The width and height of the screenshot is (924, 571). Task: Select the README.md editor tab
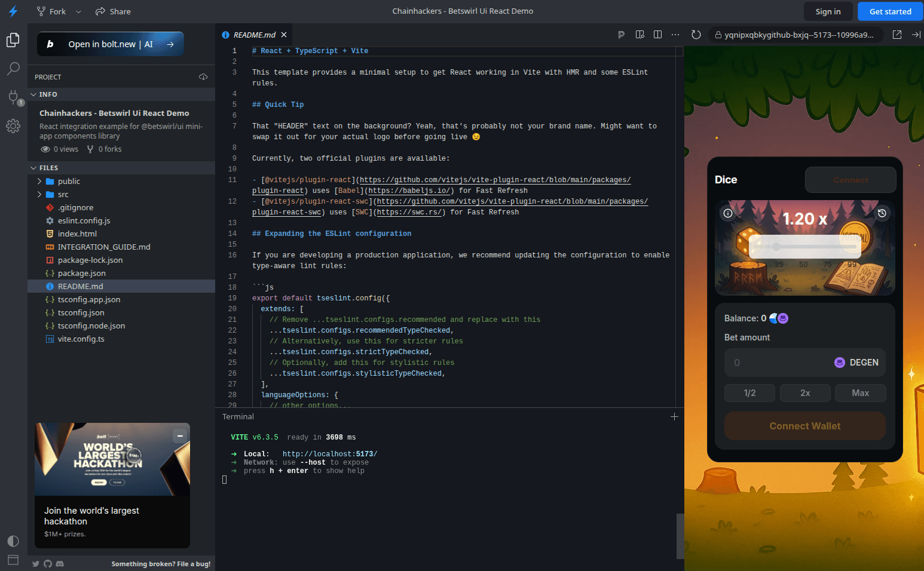pos(254,35)
